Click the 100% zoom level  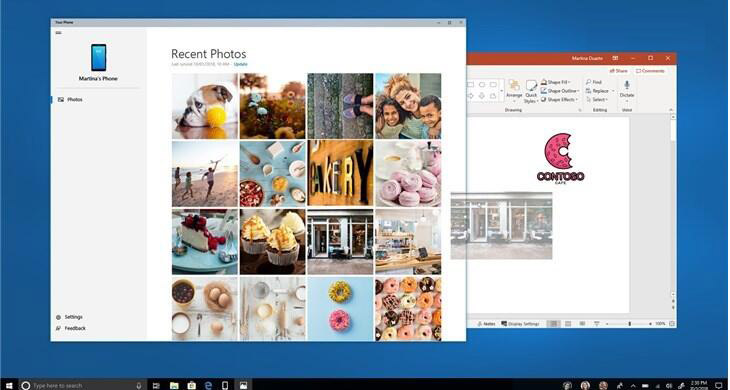coord(660,323)
